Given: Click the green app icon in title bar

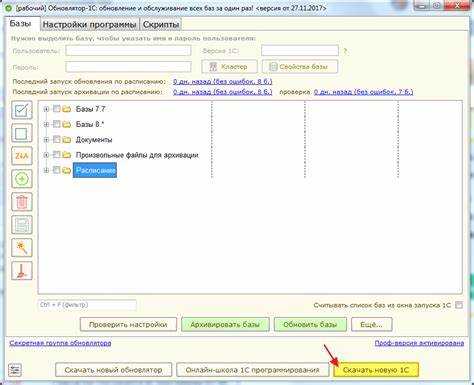Looking at the screenshot, I should pyautogui.click(x=9, y=7).
